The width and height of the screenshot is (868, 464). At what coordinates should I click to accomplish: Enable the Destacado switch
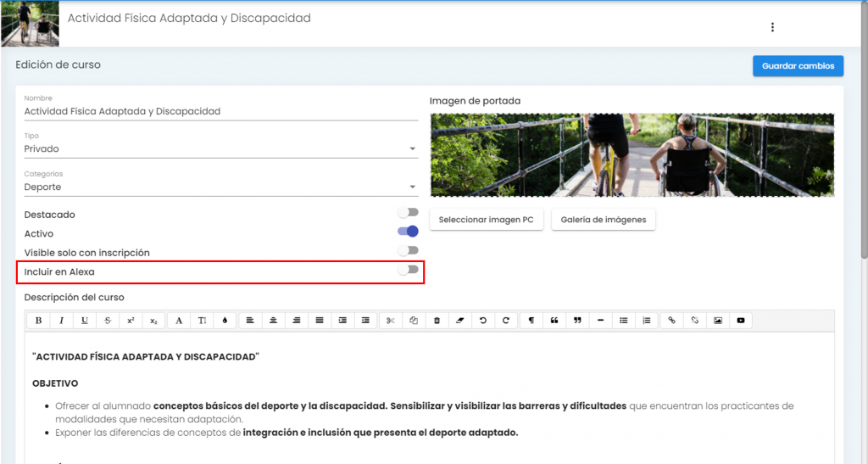coord(409,212)
